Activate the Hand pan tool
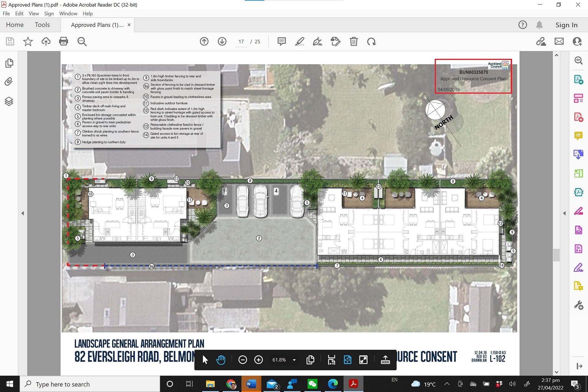The image size is (588, 392). pyautogui.click(x=221, y=360)
